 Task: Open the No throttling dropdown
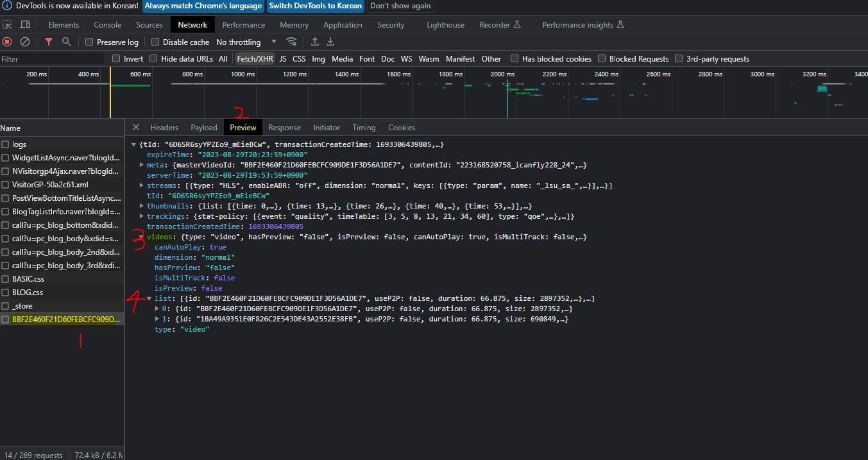click(246, 42)
